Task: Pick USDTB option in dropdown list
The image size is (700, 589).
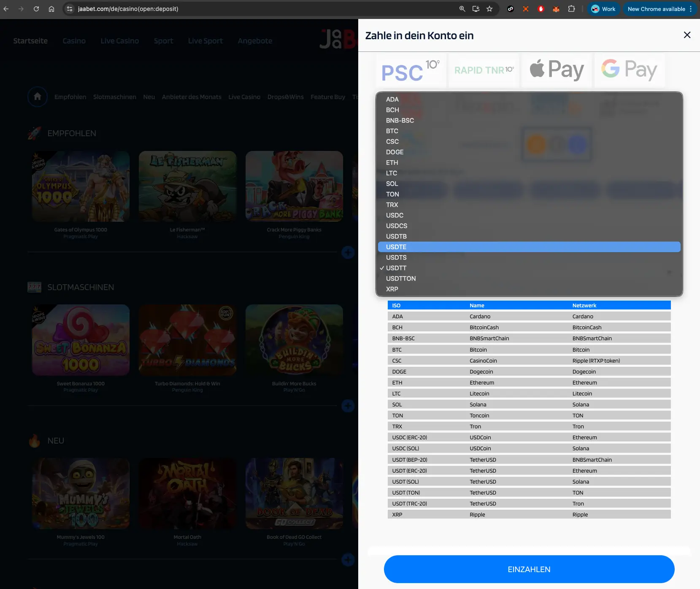Action: (529, 237)
